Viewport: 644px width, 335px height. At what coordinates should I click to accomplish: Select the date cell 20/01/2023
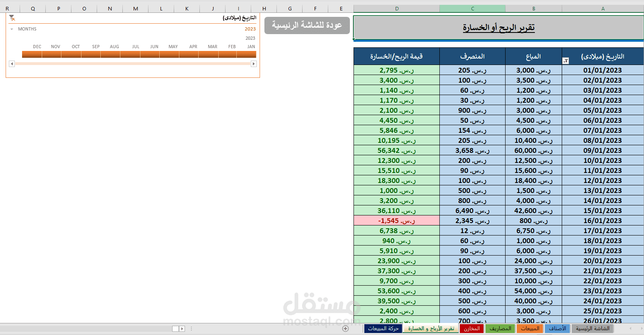(x=603, y=261)
